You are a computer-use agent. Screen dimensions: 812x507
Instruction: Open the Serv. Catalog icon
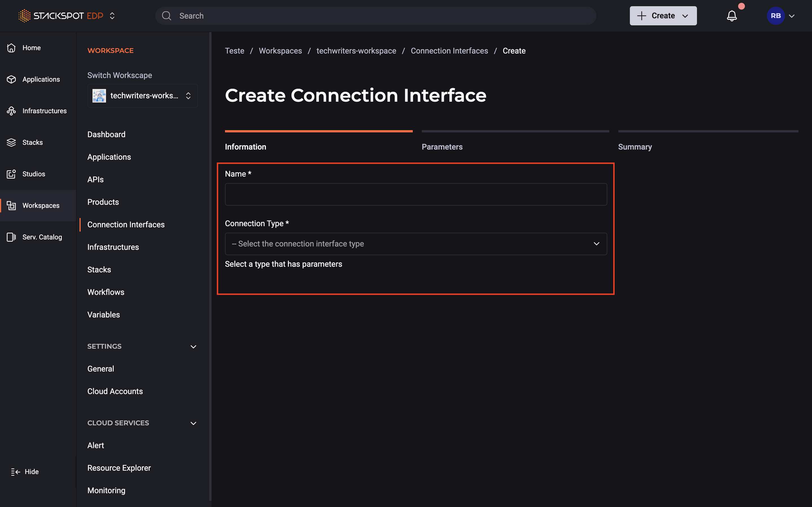pyautogui.click(x=11, y=237)
